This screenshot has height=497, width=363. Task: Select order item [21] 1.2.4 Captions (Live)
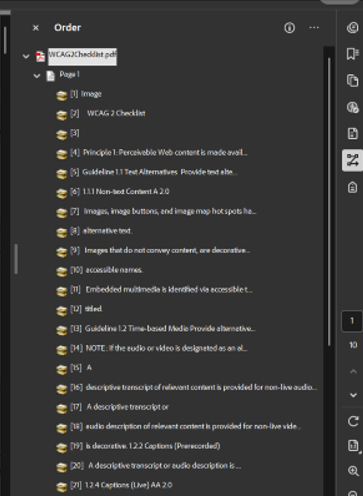coord(121,485)
